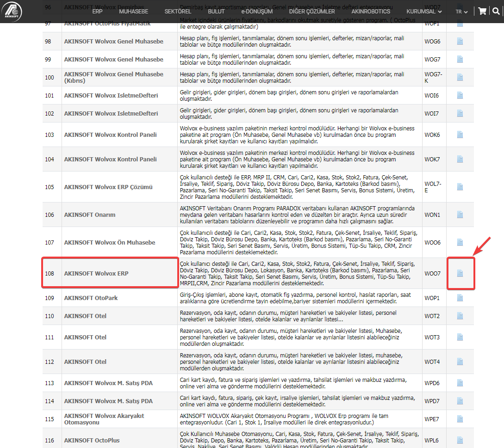This screenshot has width=504, height=448.
Task: Click AKINSOFT Wolvox M. Satış PDA row 114
Action: point(108,401)
